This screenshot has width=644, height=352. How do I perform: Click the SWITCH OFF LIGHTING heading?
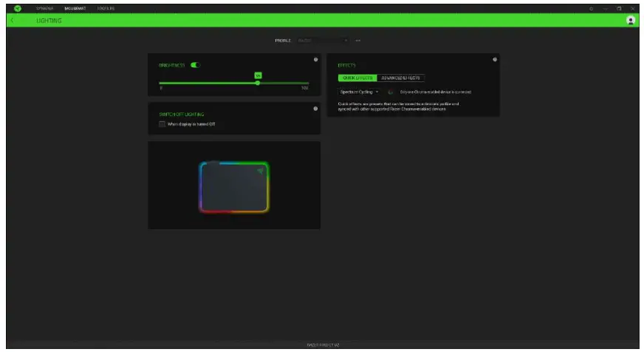pyautogui.click(x=182, y=115)
